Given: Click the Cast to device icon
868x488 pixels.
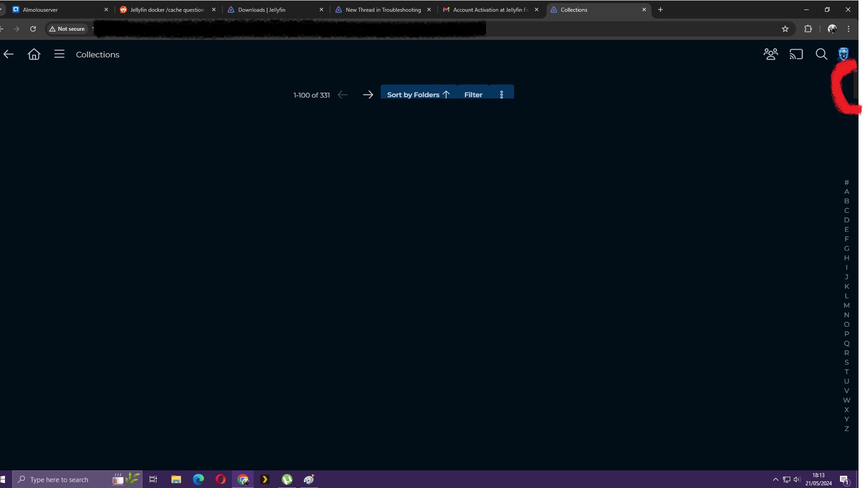Looking at the screenshot, I should pyautogui.click(x=796, y=54).
